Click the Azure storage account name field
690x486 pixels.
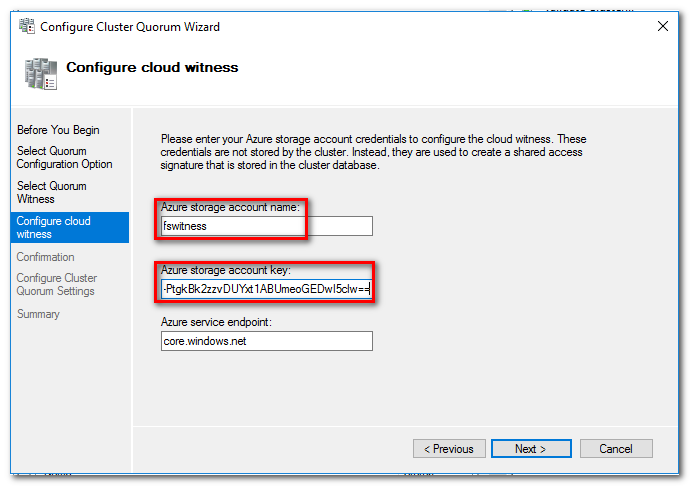tap(267, 226)
